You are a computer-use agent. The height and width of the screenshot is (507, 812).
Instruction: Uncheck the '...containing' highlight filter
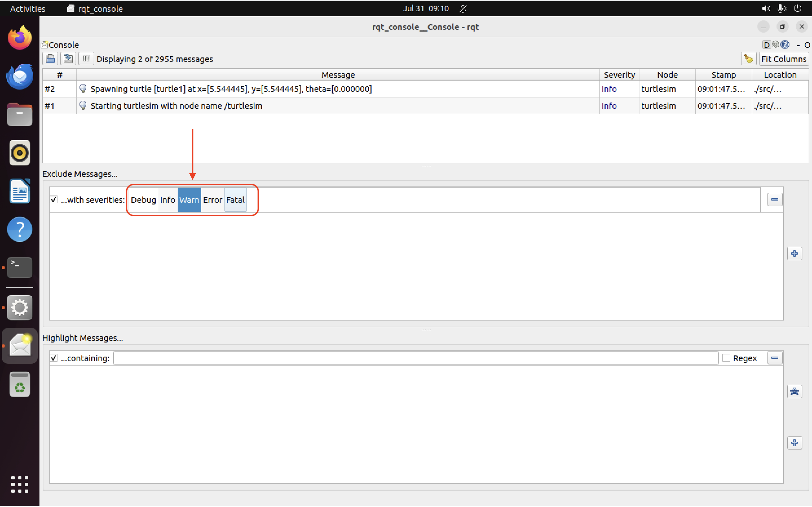[x=54, y=358]
